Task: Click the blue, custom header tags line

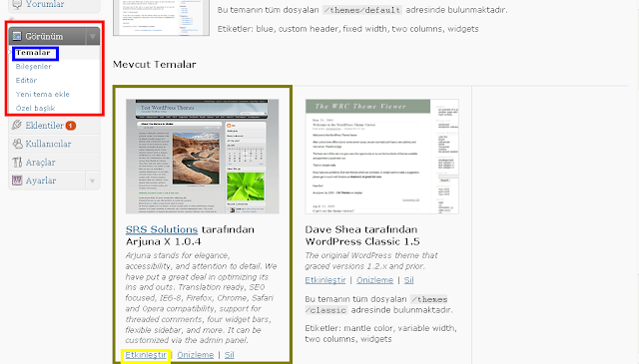Action: point(348,29)
